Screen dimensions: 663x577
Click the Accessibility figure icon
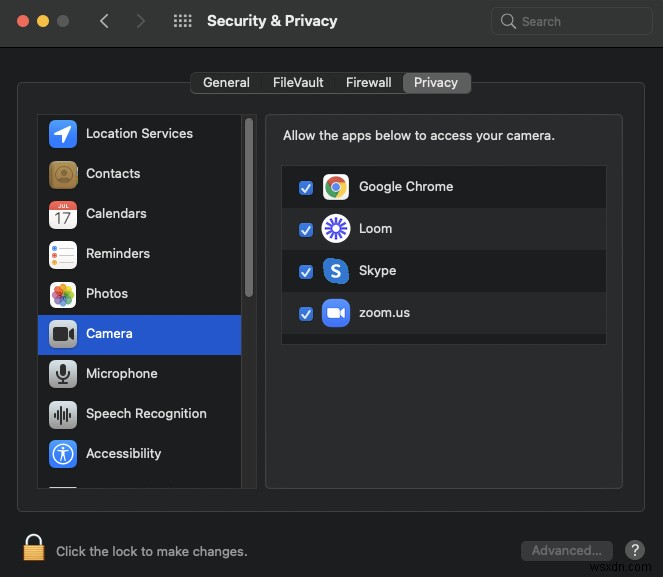click(63, 454)
